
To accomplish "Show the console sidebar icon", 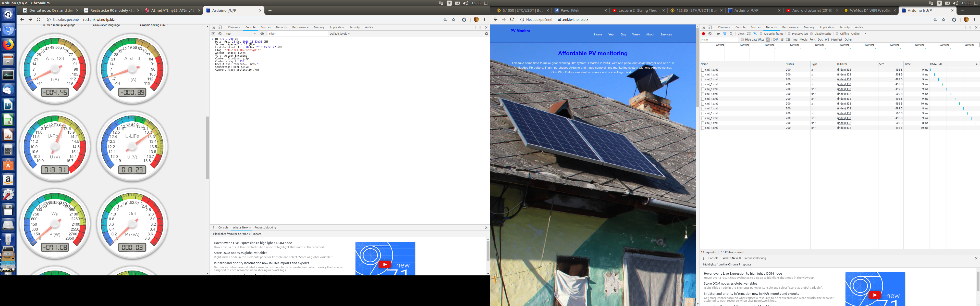I will coord(213,34).
